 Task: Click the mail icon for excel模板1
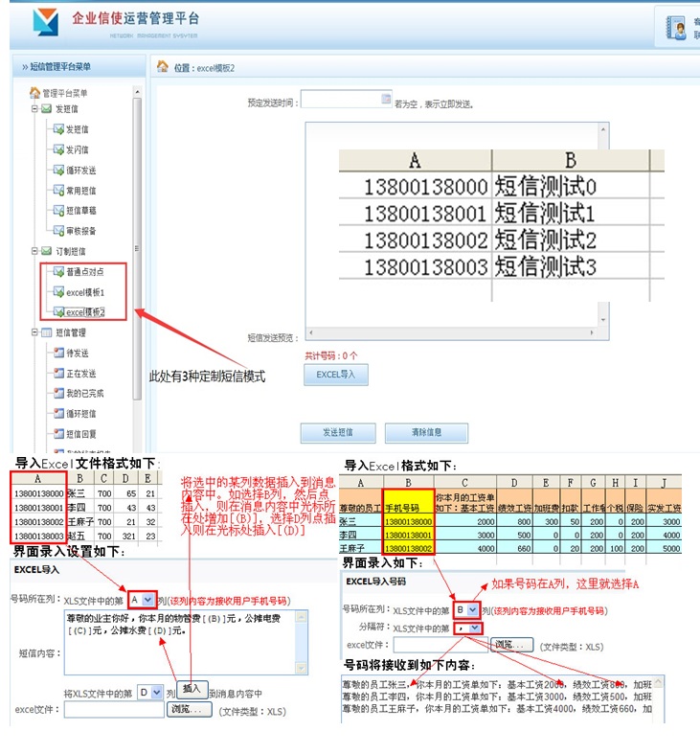coord(58,292)
